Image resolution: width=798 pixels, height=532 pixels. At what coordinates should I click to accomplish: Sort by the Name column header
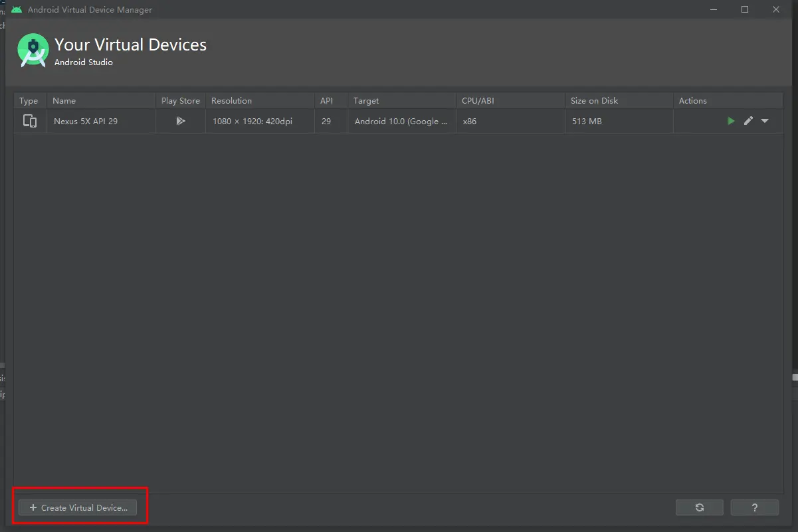(x=101, y=101)
